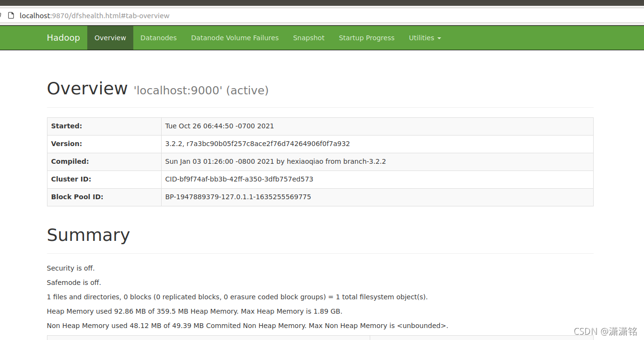Click the Summary heading

88,235
